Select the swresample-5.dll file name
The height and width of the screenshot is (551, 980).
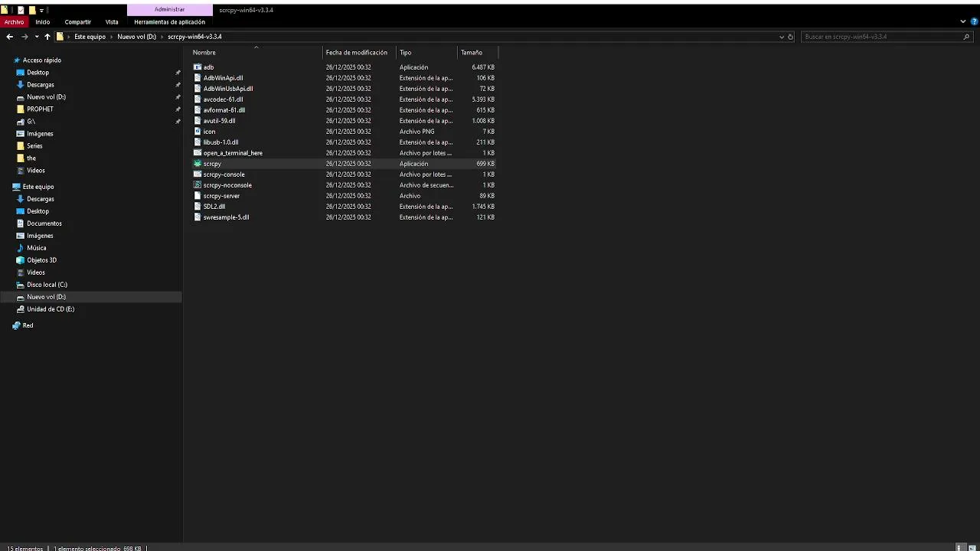click(226, 217)
